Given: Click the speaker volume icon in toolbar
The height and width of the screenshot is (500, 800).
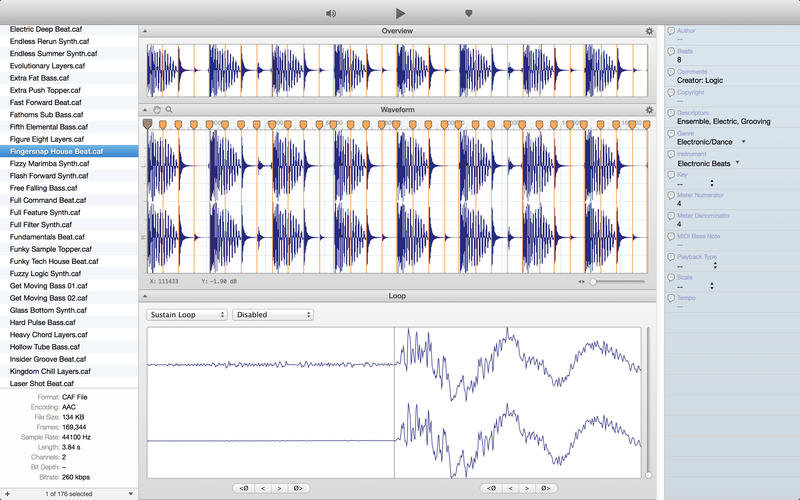Looking at the screenshot, I should [x=331, y=14].
